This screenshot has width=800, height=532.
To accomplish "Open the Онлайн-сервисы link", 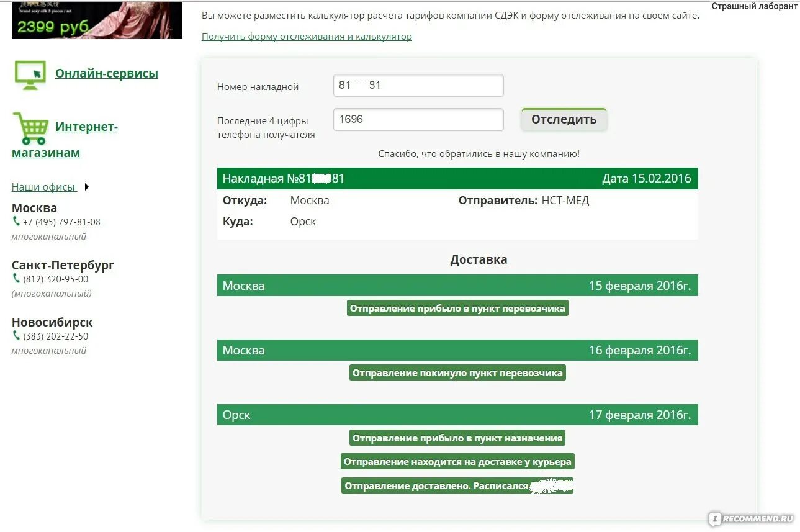I will pyautogui.click(x=107, y=73).
